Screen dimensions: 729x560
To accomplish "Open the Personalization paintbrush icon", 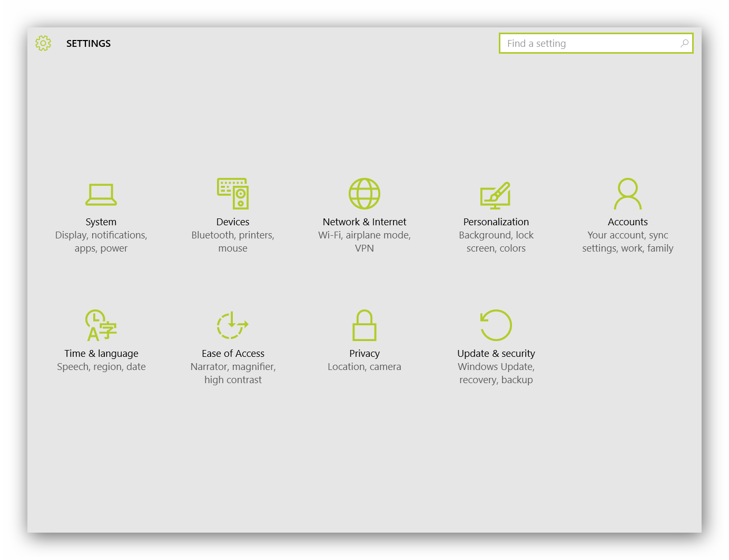I will click(x=496, y=195).
